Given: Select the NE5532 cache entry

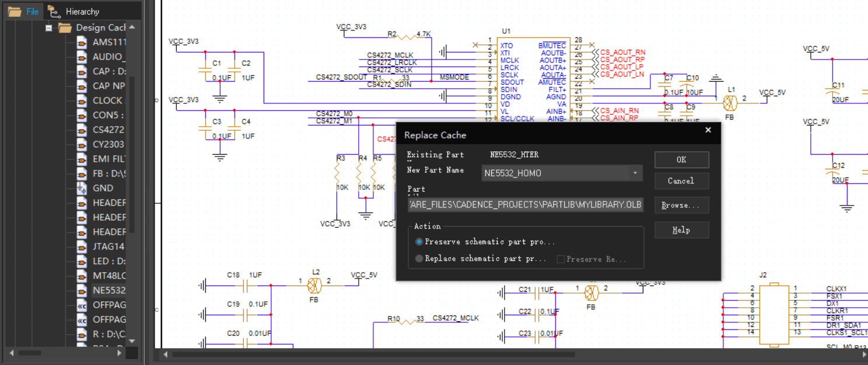Looking at the screenshot, I should [x=109, y=290].
